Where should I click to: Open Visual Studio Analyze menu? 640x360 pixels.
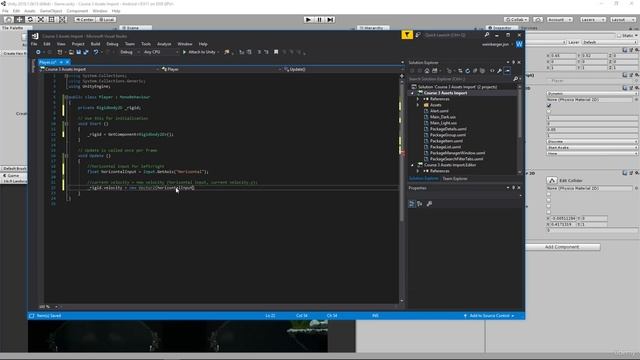[164, 44]
